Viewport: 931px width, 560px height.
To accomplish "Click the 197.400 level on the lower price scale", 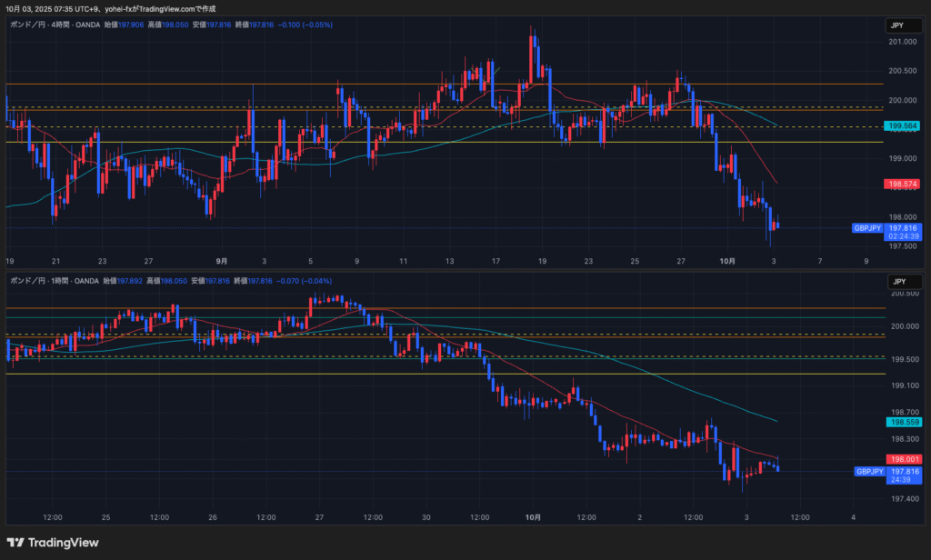I will (x=902, y=498).
